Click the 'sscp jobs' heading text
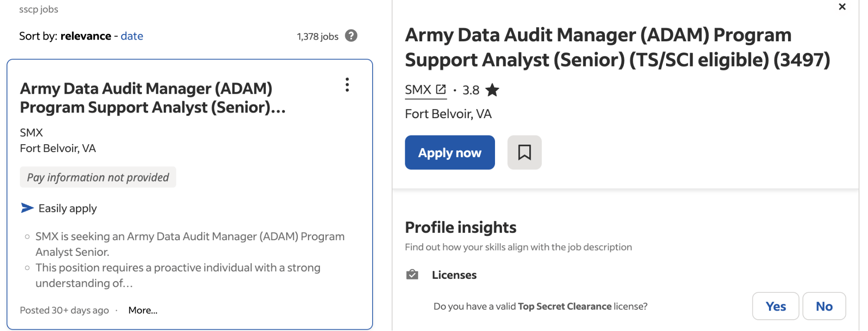 39,9
